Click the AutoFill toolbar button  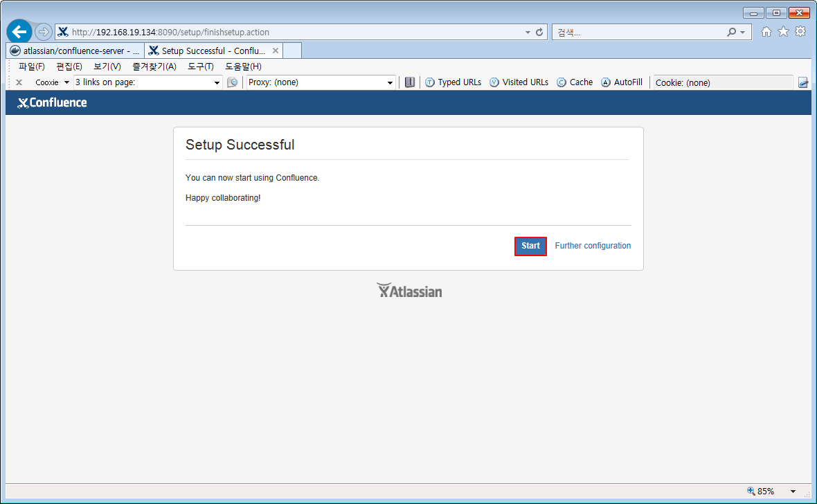point(621,82)
